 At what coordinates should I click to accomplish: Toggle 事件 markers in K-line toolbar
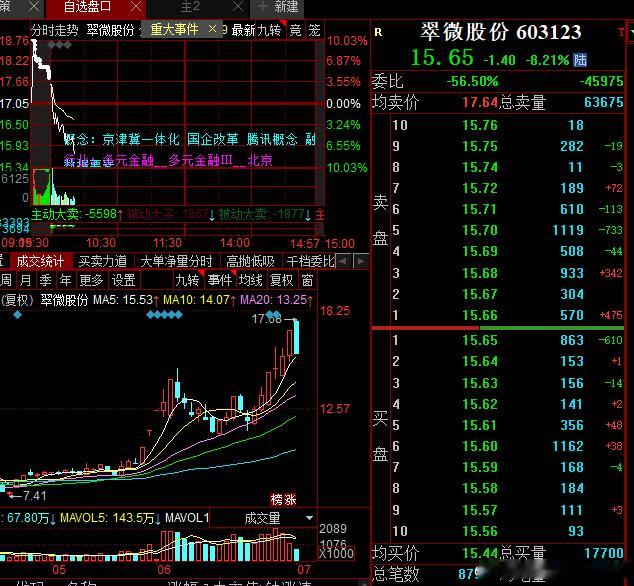point(220,280)
